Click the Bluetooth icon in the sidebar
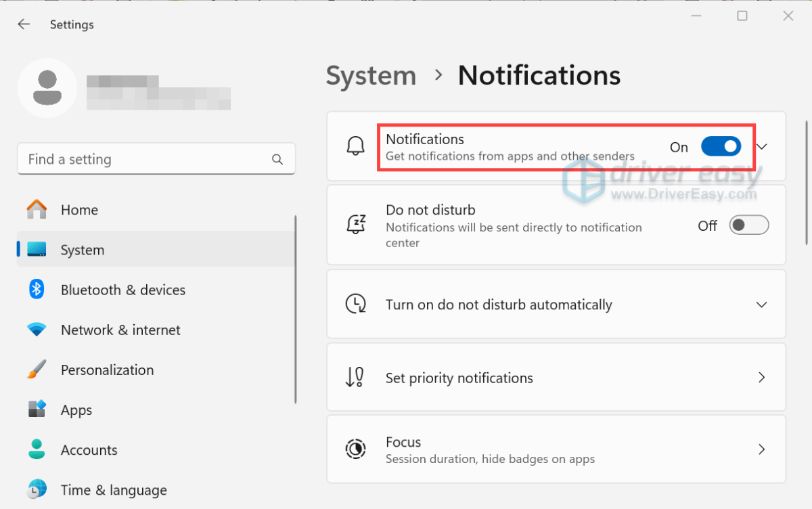 pos(36,289)
